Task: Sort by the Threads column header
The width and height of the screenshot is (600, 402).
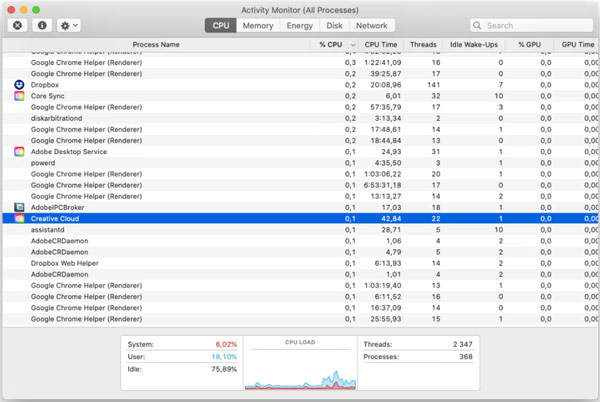Action: [x=423, y=45]
